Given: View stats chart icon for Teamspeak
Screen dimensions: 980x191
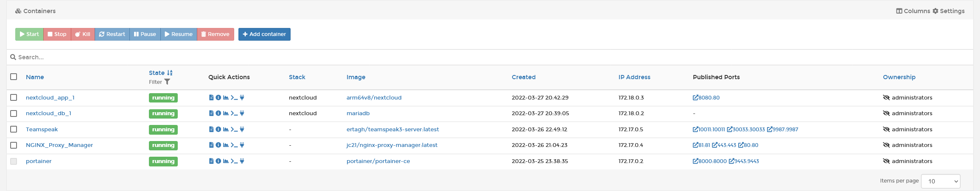Looking at the screenshot, I should point(226,130).
